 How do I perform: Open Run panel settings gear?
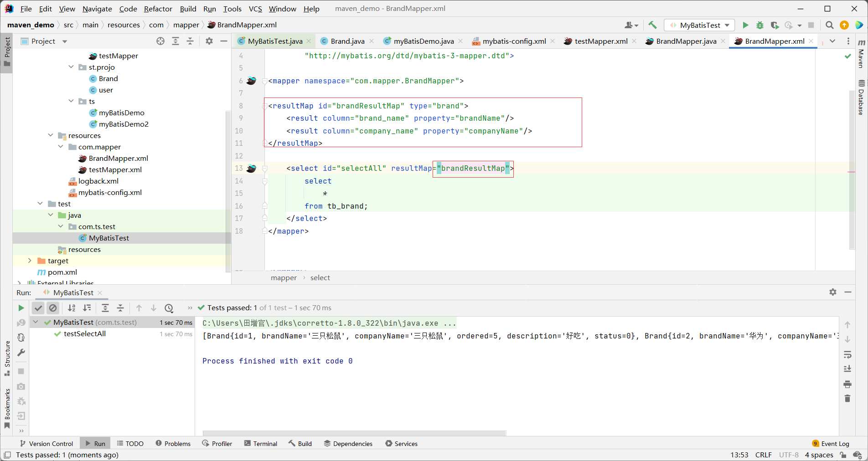click(833, 292)
